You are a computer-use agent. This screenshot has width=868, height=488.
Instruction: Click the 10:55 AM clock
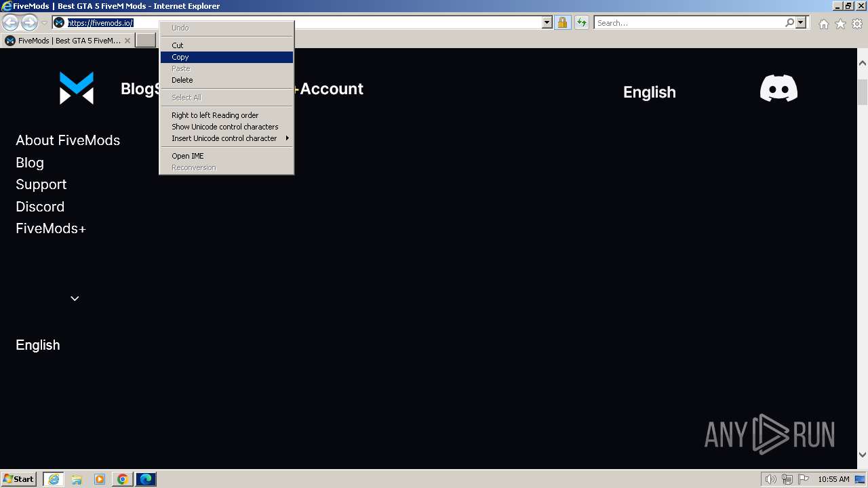click(x=833, y=479)
